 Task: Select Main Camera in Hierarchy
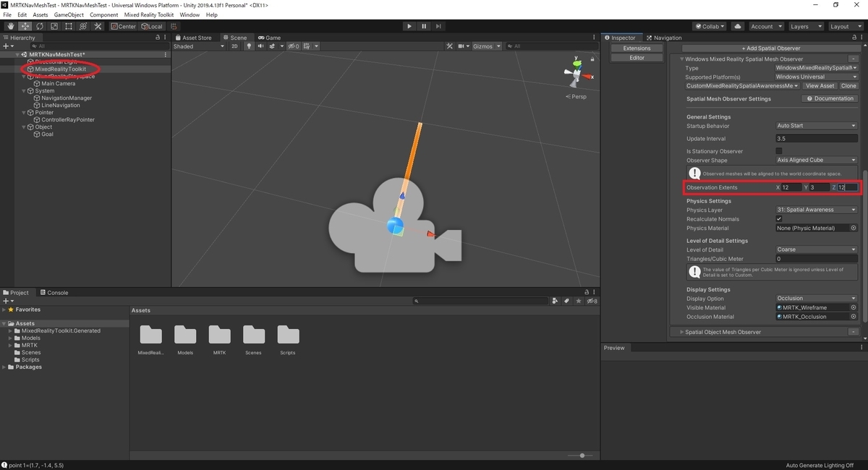click(x=58, y=84)
